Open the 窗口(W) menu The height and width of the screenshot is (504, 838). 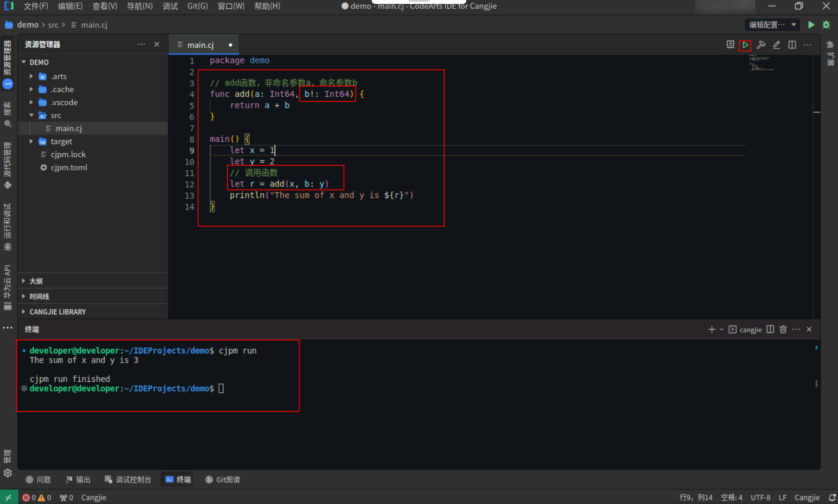point(231,6)
